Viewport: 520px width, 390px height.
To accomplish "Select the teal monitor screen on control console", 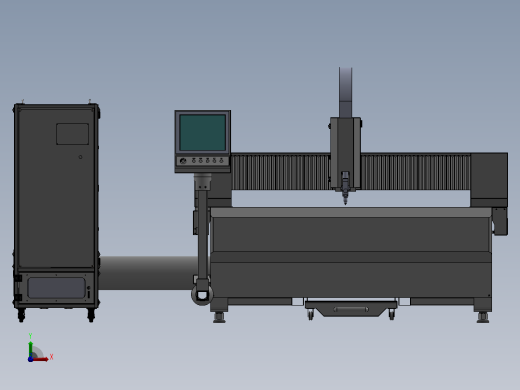I will click(x=203, y=133).
